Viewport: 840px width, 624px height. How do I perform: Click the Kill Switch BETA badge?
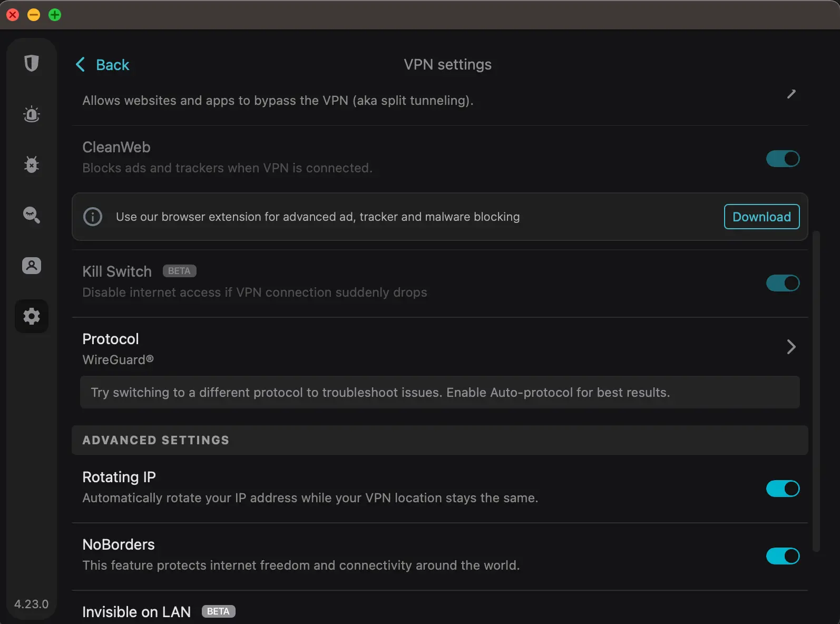pos(179,271)
